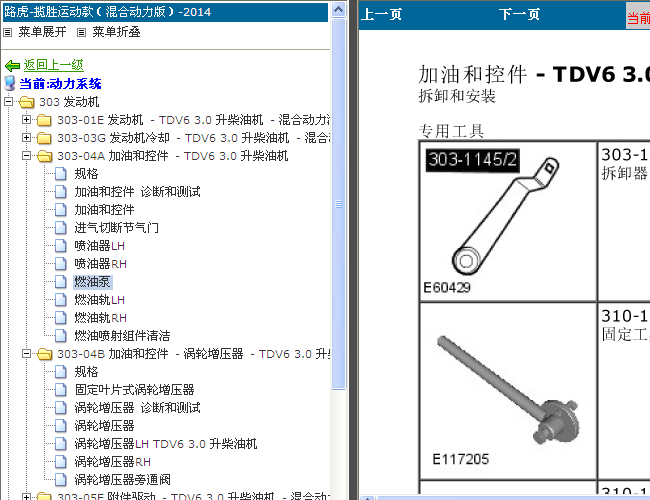Click the page icon beside 喷油器LH
Screen dimensions: 650x500
[61, 246]
